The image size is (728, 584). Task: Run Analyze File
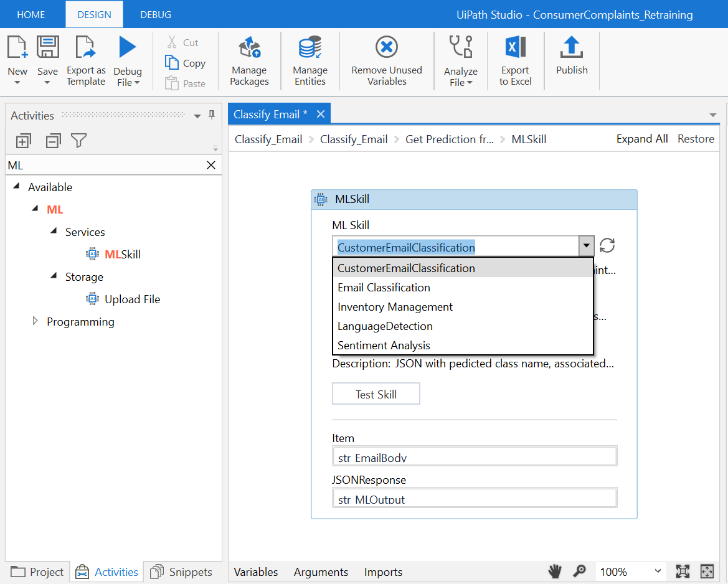461,60
